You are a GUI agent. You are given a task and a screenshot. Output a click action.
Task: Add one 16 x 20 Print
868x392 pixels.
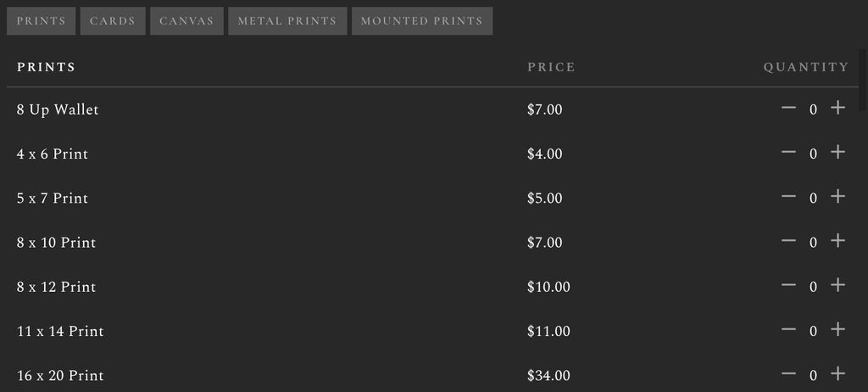837,373
